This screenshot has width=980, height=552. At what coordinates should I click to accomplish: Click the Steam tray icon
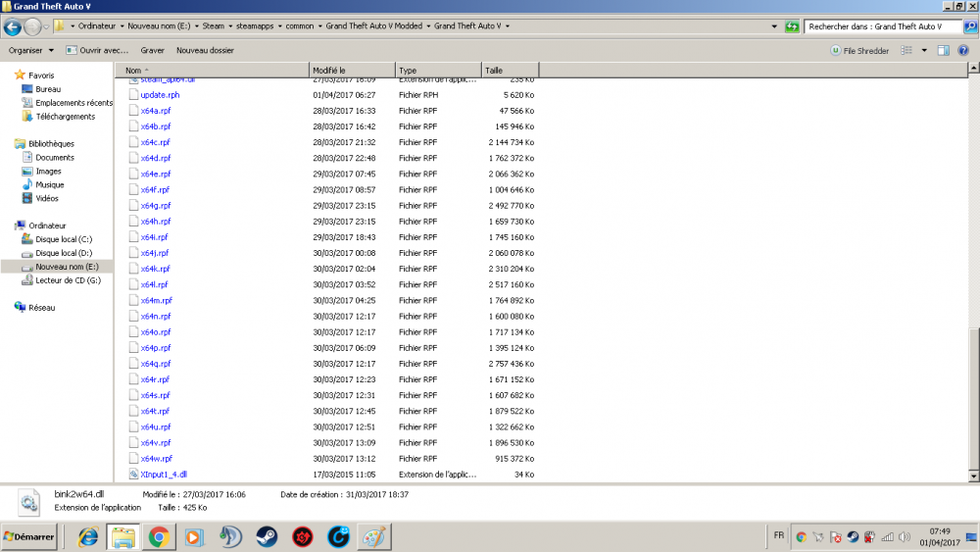pyautogui.click(x=853, y=537)
